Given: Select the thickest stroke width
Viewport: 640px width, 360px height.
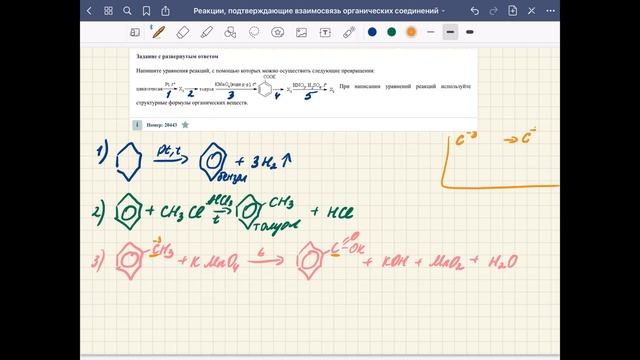Looking at the screenshot, I should point(470,32).
